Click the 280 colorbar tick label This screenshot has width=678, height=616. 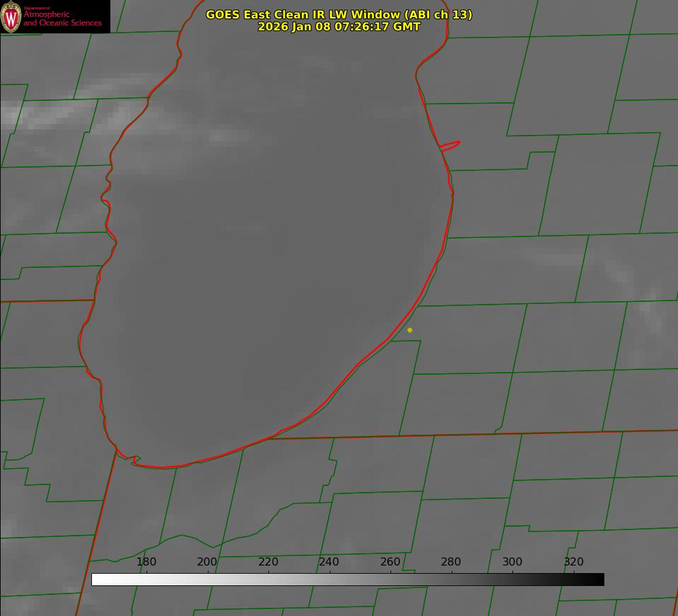(451, 561)
